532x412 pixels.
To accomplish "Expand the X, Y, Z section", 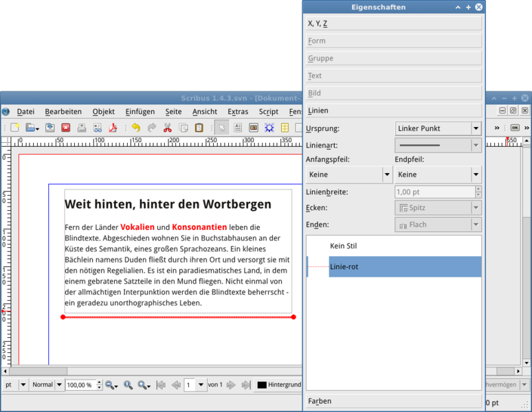I will [393, 23].
